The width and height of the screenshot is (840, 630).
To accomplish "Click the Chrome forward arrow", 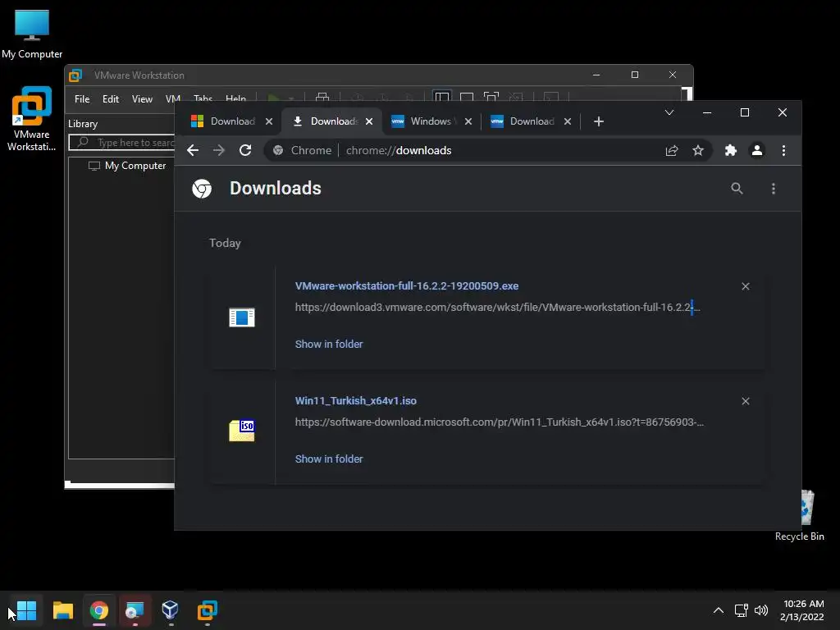I will tap(218, 151).
